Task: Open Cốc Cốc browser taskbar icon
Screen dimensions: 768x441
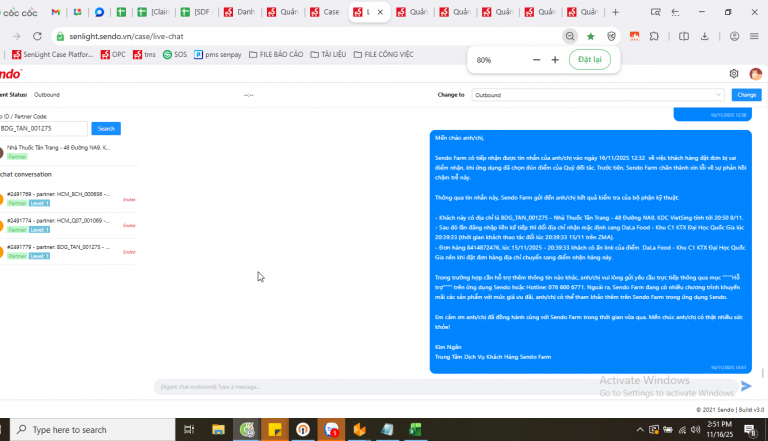Action: tap(247, 430)
